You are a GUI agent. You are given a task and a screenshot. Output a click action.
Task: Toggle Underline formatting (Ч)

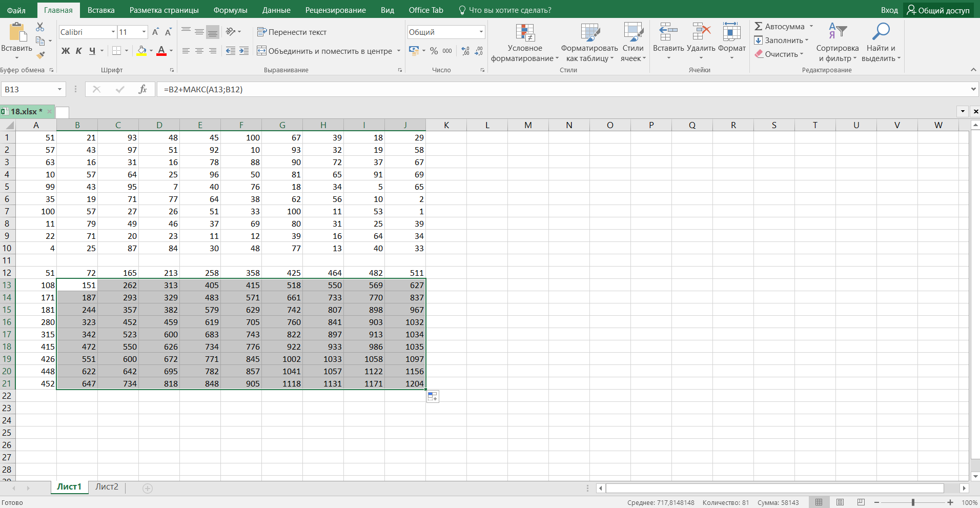pos(92,51)
